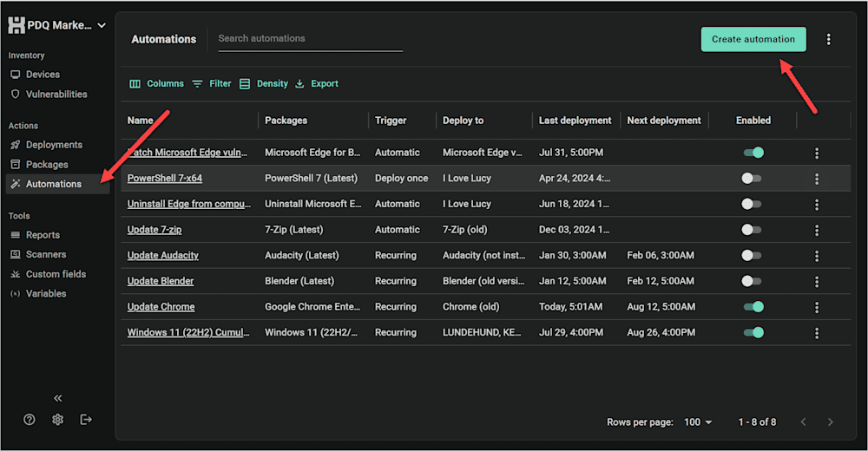Click the PDQ logo icon
Screen dimensions: 868x451
[x=16, y=25]
